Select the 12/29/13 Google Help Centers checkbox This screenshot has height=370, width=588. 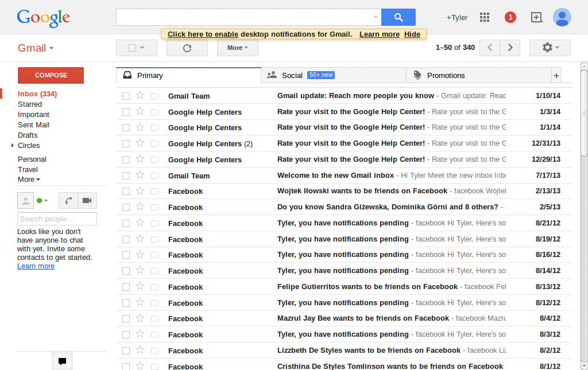126,160
